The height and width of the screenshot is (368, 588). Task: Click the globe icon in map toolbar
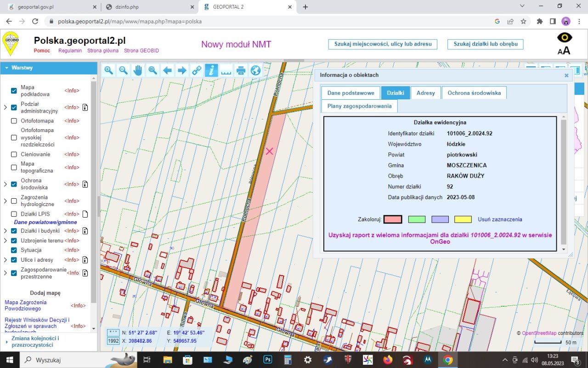(x=255, y=70)
